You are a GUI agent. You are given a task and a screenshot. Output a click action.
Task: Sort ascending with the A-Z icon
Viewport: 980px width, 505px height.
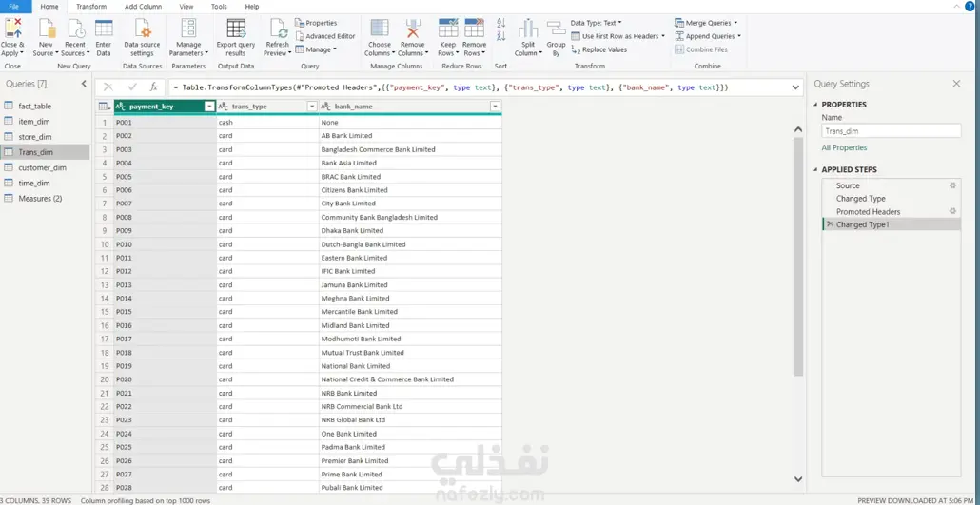tap(500, 23)
